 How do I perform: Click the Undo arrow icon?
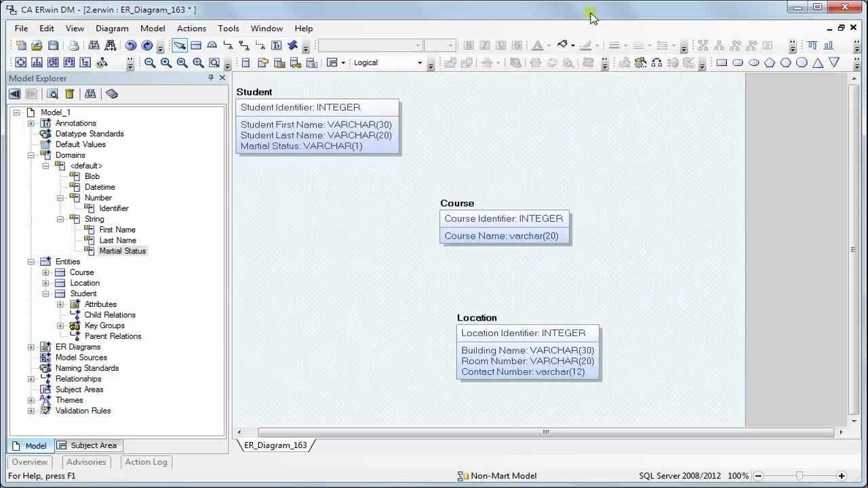click(131, 45)
